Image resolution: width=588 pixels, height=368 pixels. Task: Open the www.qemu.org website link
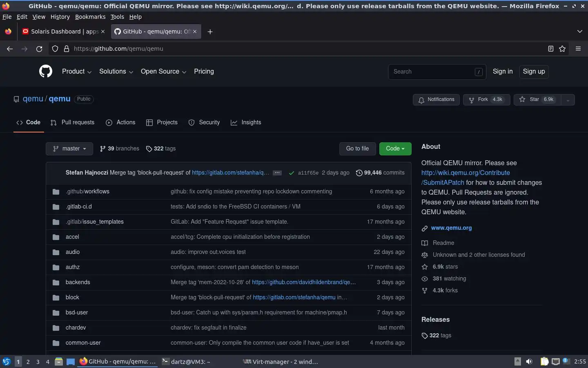[451, 228]
